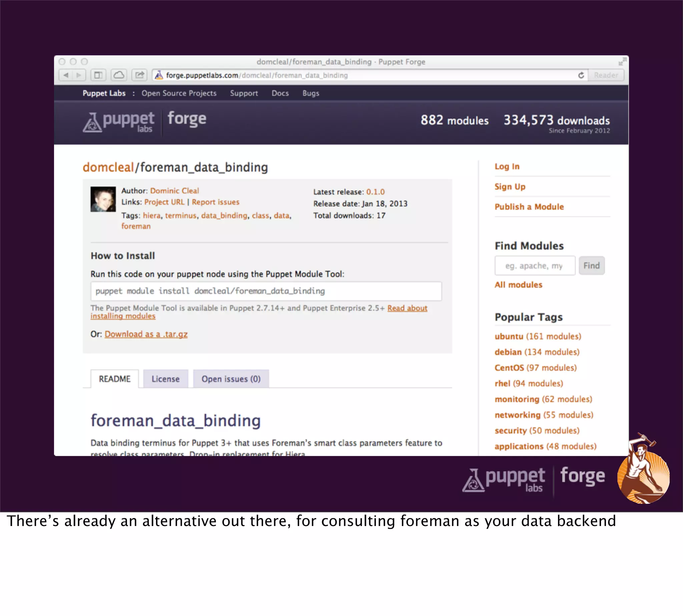The image size is (683, 616).
Task: Click the forge.puppetlabs.com address field
Action: (369, 75)
